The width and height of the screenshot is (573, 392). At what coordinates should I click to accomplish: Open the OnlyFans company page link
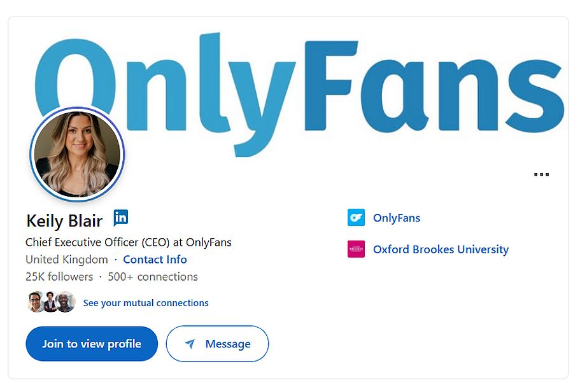coord(397,218)
